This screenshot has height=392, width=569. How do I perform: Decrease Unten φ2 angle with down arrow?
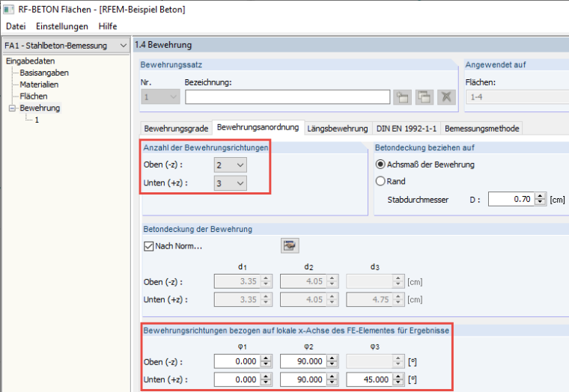tap(332, 382)
